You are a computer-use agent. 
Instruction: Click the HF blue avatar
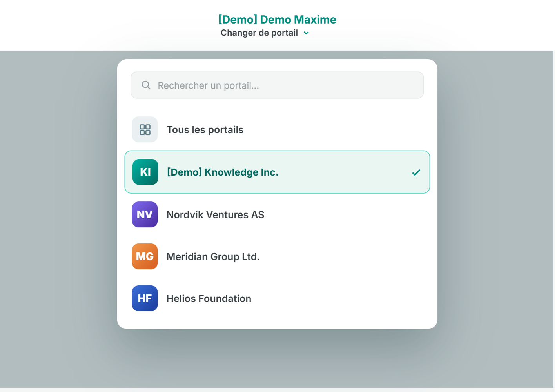tap(145, 298)
